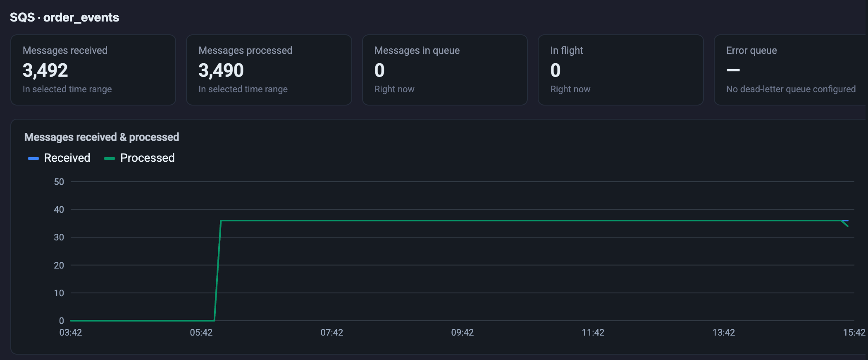868x360 pixels.
Task: Click the 03:42 x-axis label
Action: pyautogui.click(x=71, y=333)
